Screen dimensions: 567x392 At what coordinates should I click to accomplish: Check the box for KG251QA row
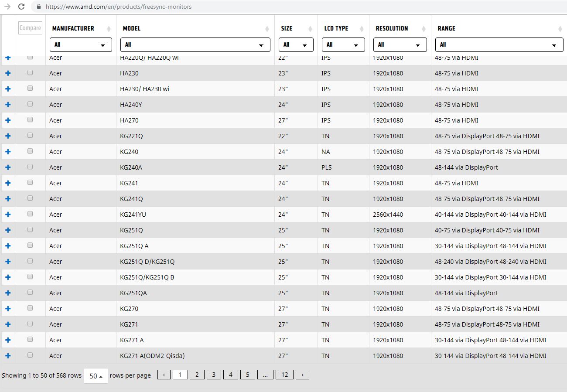click(x=30, y=293)
